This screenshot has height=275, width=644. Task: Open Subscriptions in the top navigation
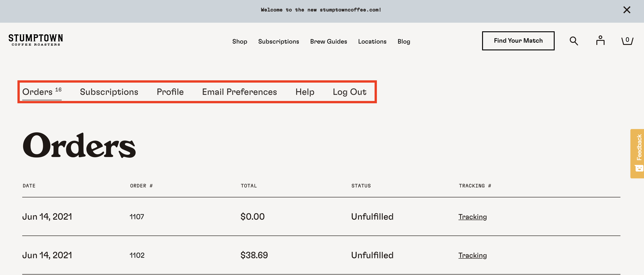click(x=278, y=41)
